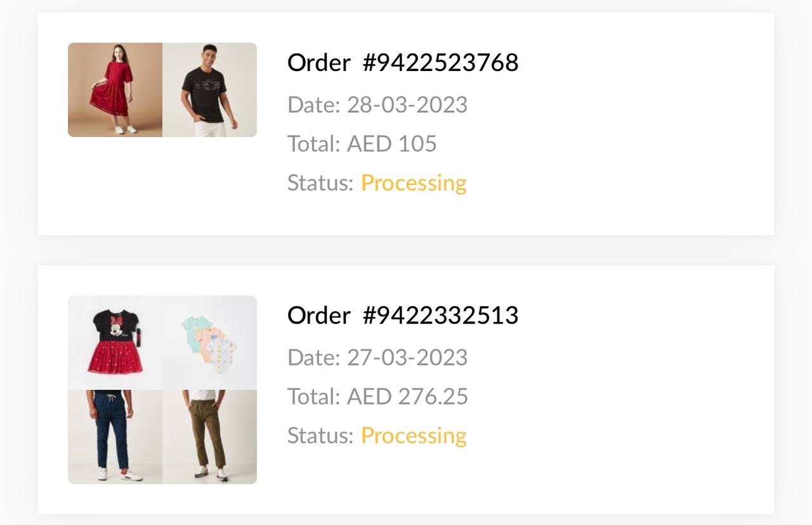Click the date 28-03-2023
Image resolution: width=812 pixels, height=525 pixels.
[407, 104]
